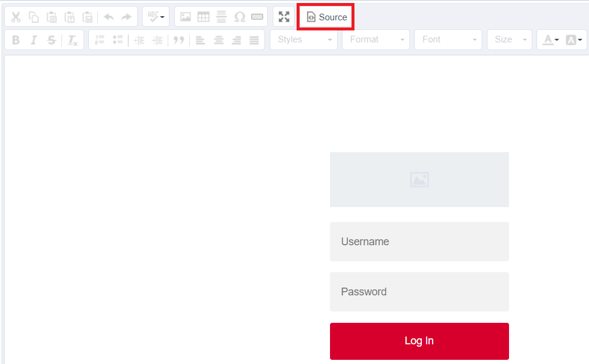Image resolution: width=589 pixels, height=364 pixels.
Task: Center align text
Action: 218,40
